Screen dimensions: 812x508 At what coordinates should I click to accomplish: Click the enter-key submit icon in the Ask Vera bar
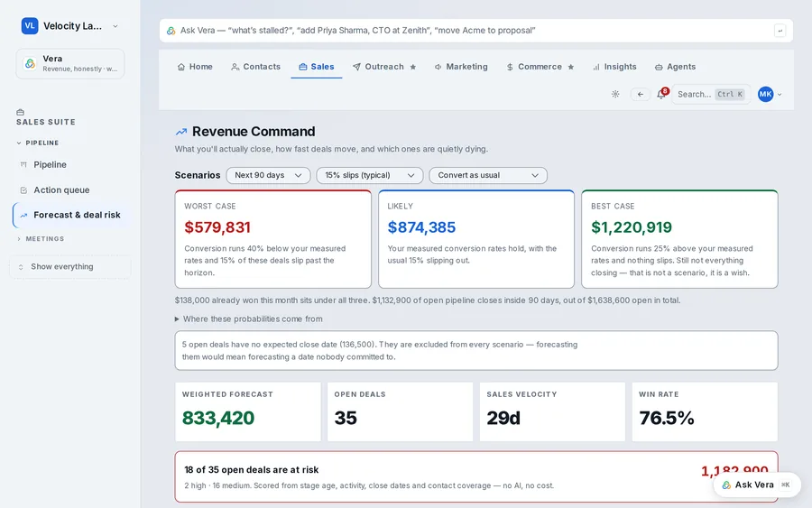pos(780,31)
